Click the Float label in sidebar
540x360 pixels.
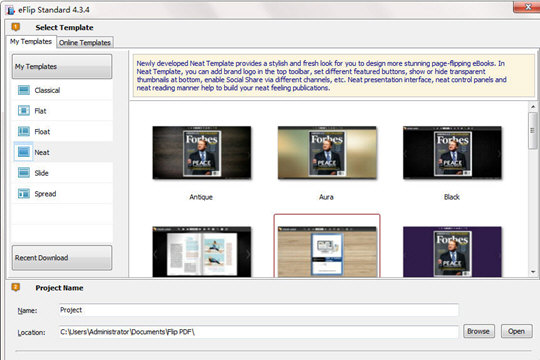tap(42, 132)
